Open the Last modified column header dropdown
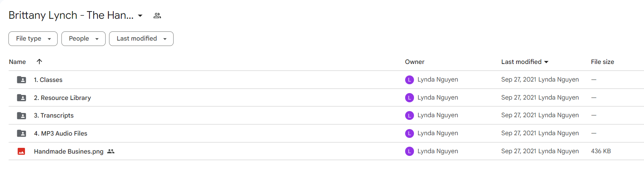Screen dimensions: 644x185 coord(525,62)
